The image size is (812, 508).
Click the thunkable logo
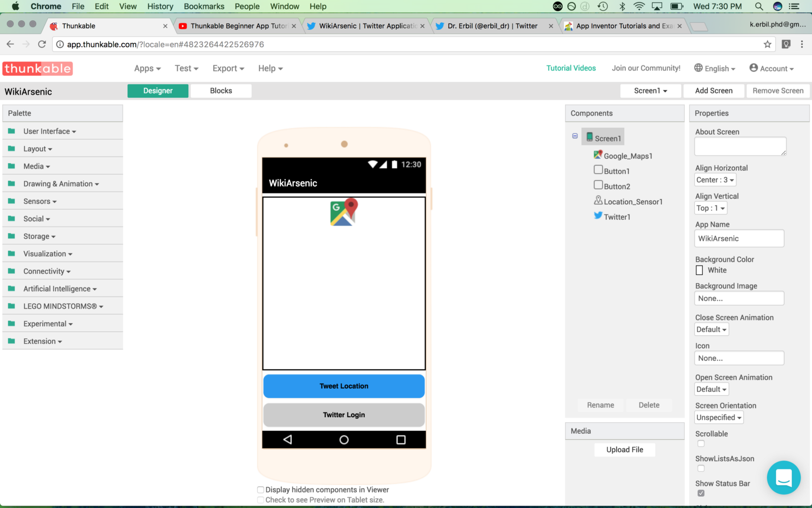click(x=38, y=69)
